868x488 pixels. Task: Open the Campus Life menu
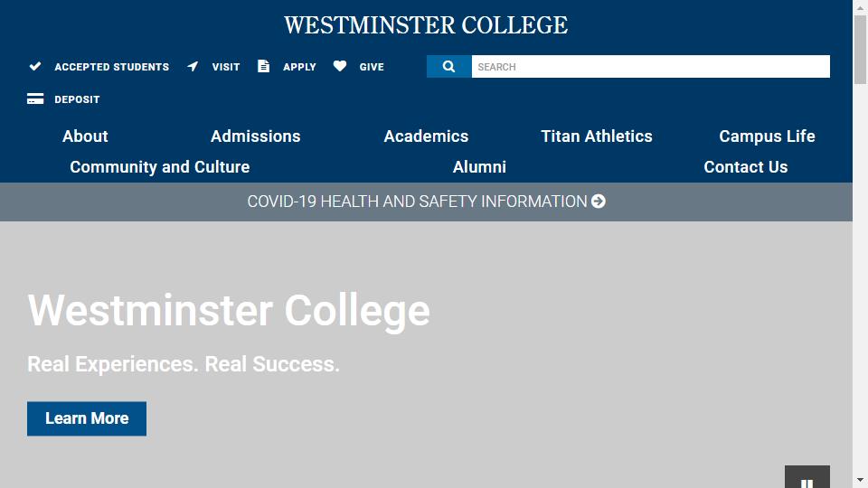coord(767,136)
